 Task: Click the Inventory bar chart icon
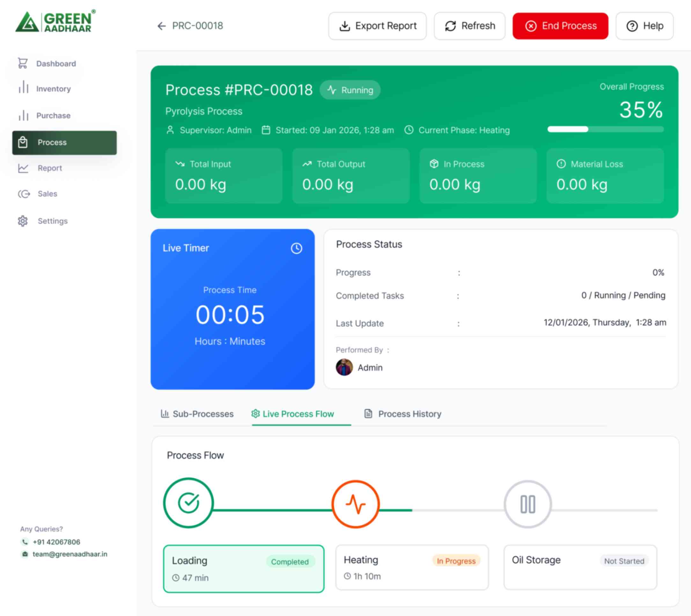pos(23,87)
